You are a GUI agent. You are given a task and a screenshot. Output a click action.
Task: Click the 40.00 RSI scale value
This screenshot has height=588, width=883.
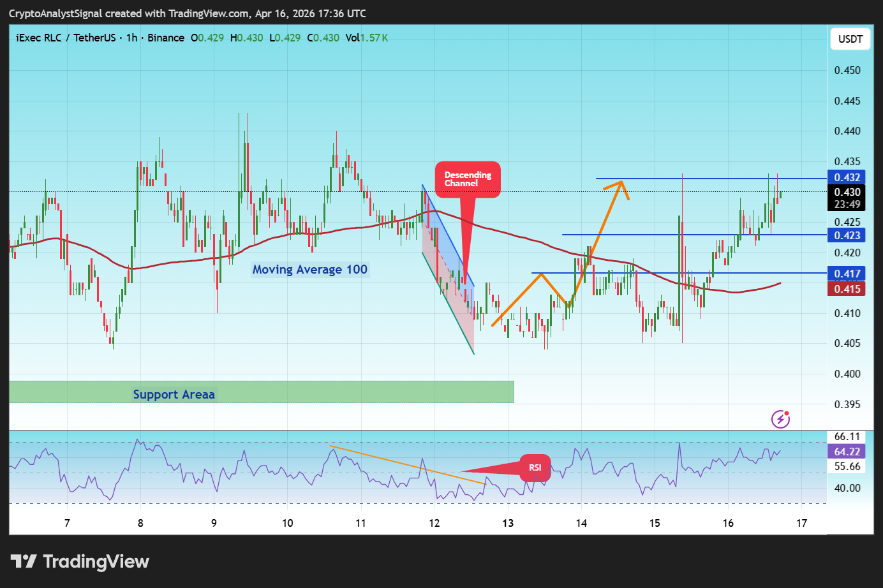847,488
